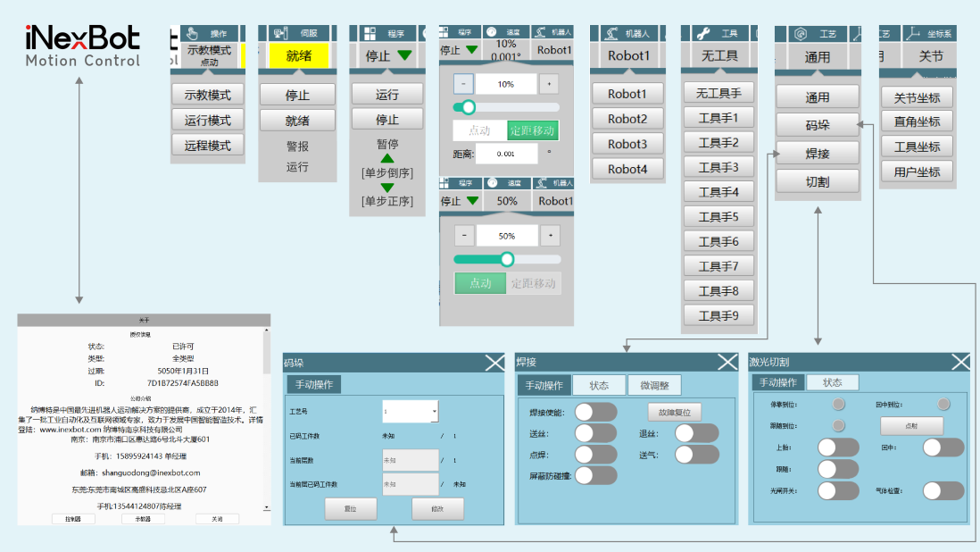Screen dimensions: 980x552
Task: Click the hand icon in the 操作 header
Action: click(x=192, y=33)
